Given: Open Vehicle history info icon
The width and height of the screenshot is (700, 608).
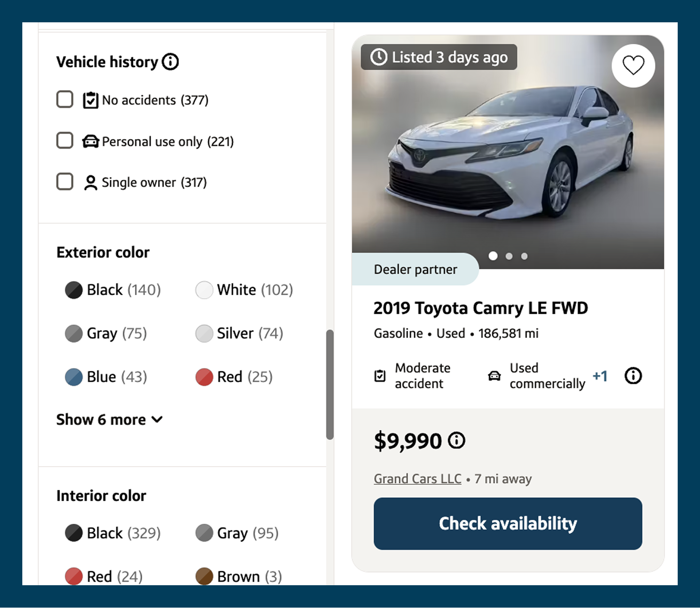Looking at the screenshot, I should click(x=170, y=61).
